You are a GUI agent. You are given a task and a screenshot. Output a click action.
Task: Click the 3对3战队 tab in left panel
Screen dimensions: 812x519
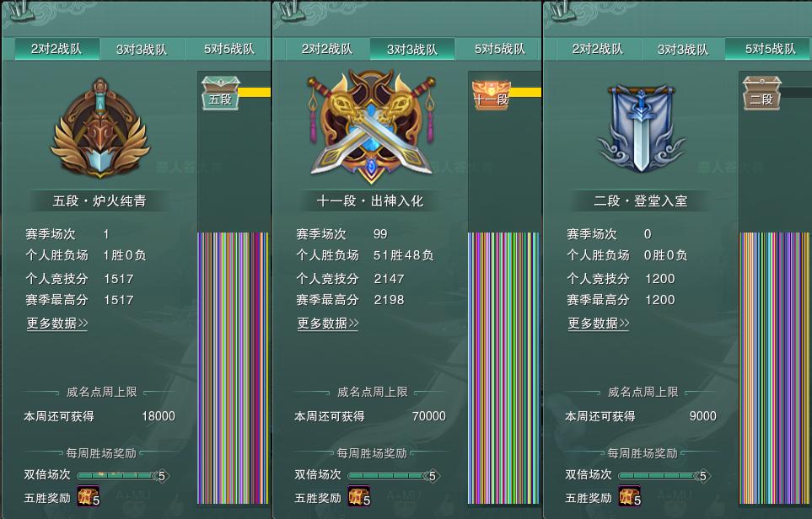(x=142, y=49)
